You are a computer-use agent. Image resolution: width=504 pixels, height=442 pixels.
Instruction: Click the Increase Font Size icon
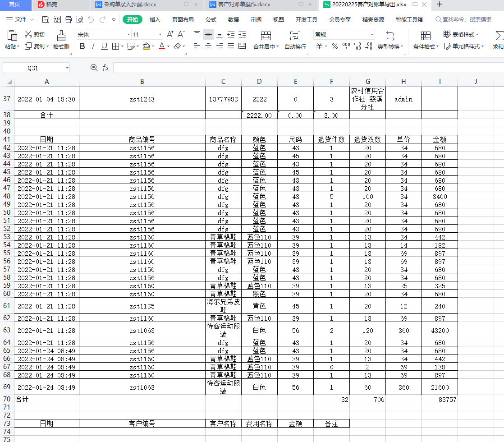coord(170,34)
